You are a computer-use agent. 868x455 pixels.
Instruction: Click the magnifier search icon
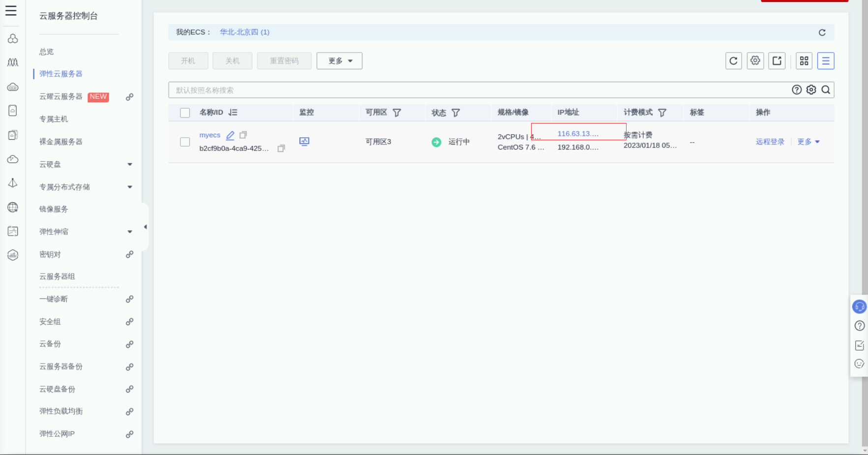click(826, 90)
